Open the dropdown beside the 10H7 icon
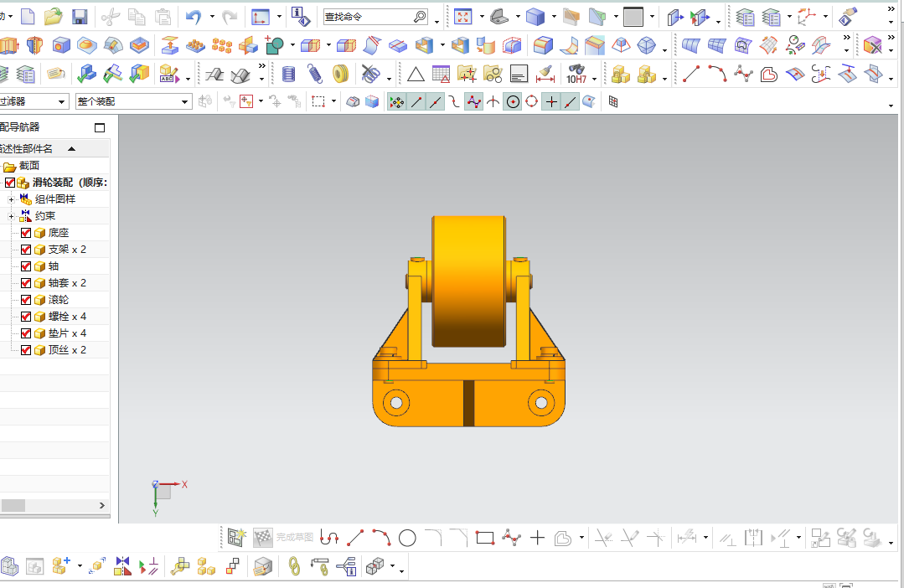The height and width of the screenshot is (588, 904). (x=594, y=79)
